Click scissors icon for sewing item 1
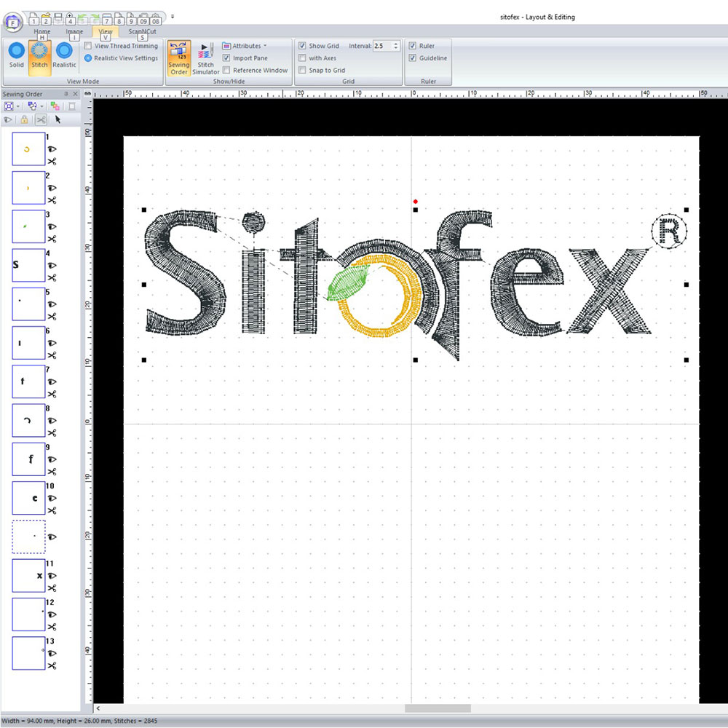 click(x=52, y=162)
